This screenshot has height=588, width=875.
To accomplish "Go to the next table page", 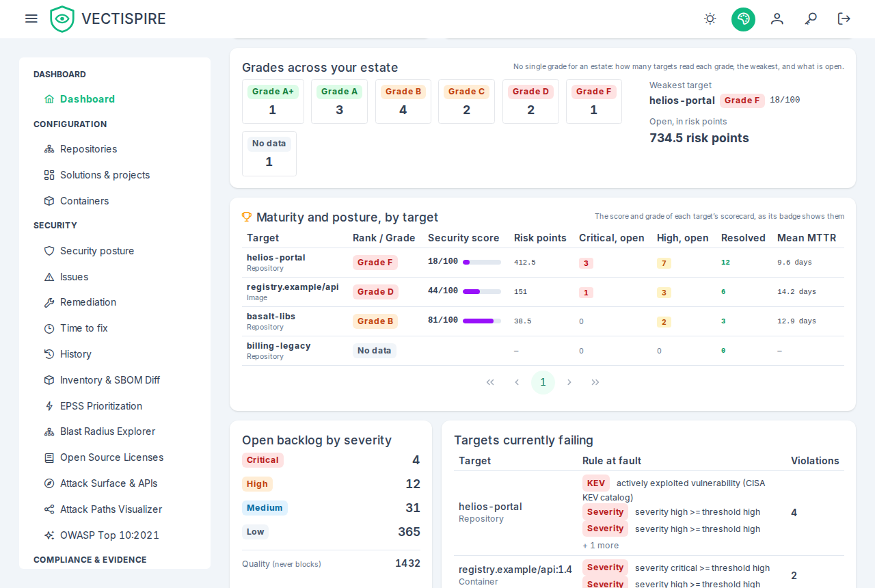I will click(569, 382).
